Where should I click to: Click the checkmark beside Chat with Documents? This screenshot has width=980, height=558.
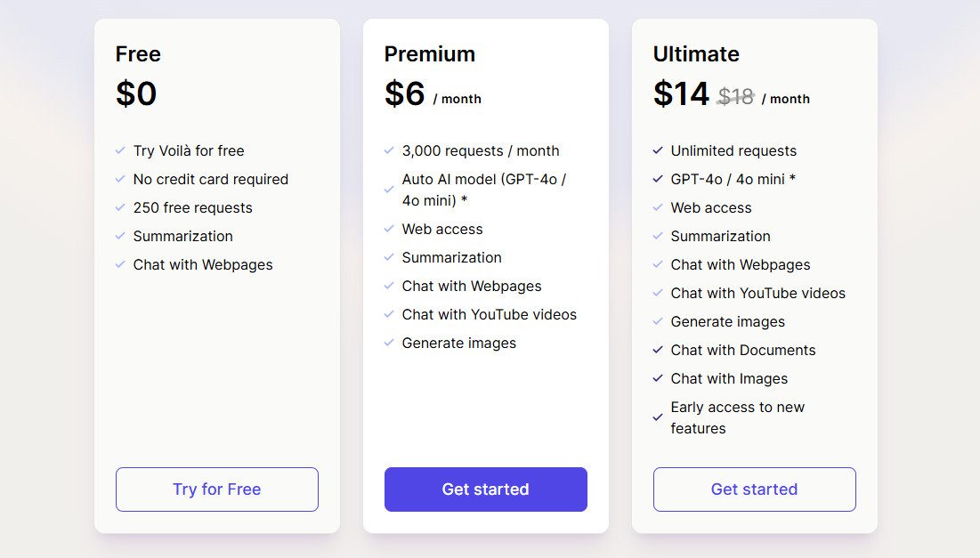pyautogui.click(x=658, y=350)
